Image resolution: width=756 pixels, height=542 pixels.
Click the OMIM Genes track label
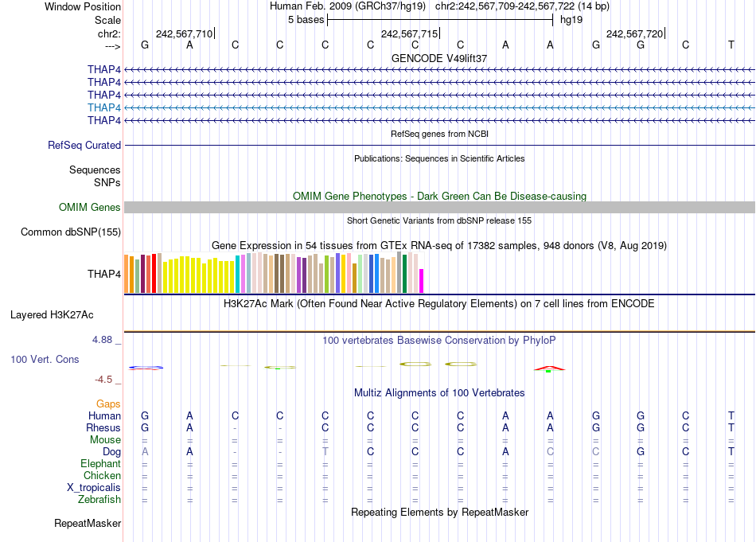(90, 208)
